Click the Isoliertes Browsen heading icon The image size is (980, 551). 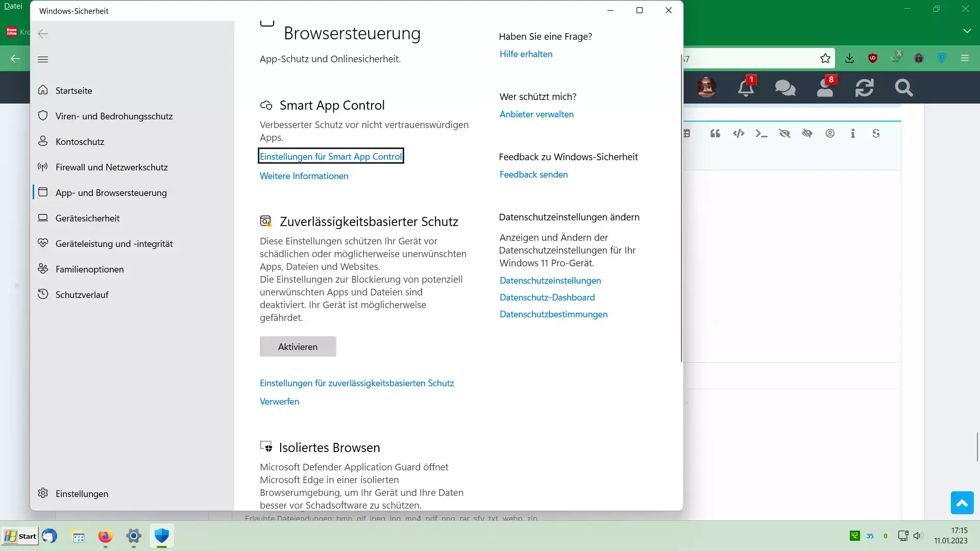point(266,447)
